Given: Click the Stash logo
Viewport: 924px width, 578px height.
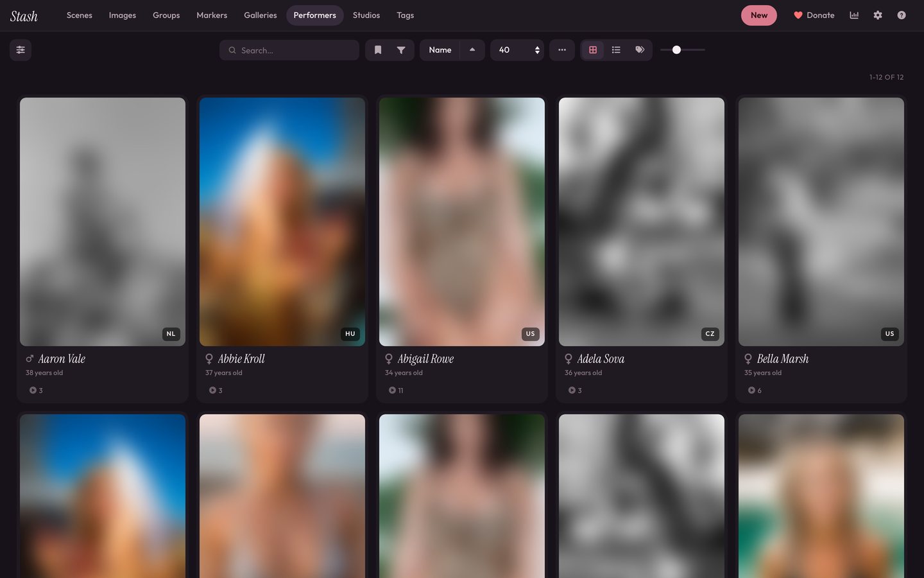Looking at the screenshot, I should tap(24, 16).
